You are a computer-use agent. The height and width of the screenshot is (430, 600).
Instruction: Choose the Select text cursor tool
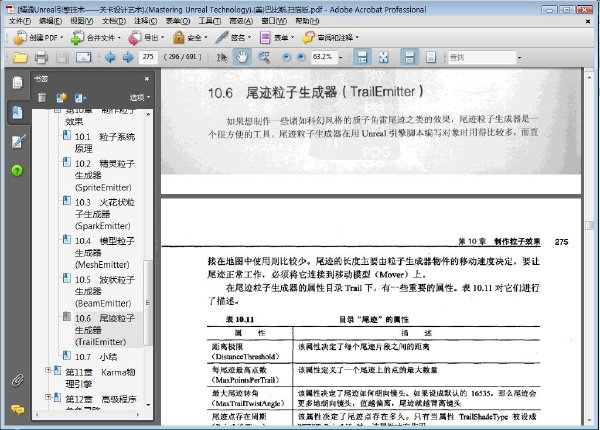[221, 58]
